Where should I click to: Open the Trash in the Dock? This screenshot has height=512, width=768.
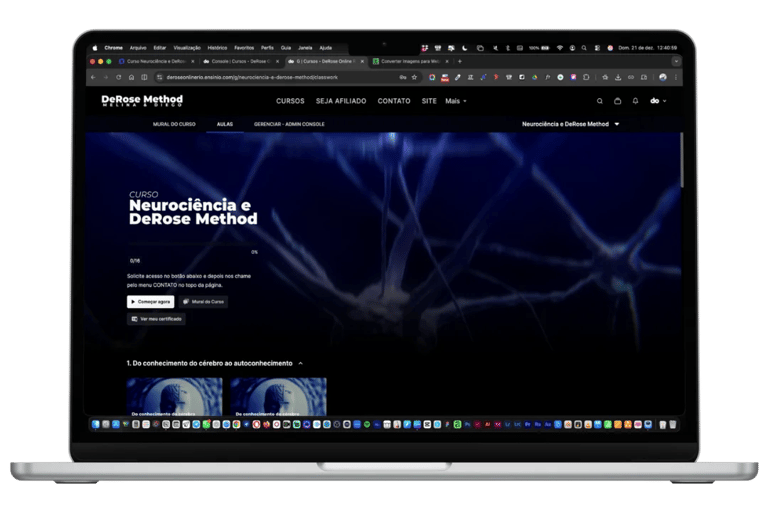pyautogui.click(x=673, y=424)
